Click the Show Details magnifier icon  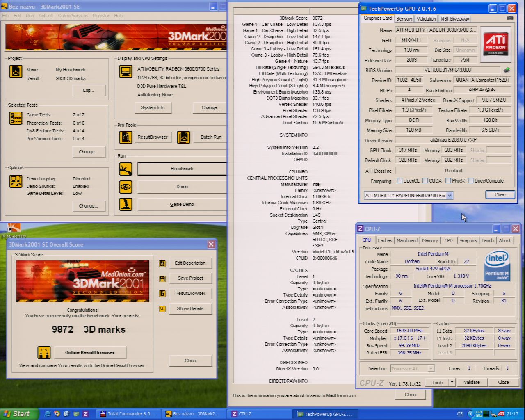coord(162,309)
